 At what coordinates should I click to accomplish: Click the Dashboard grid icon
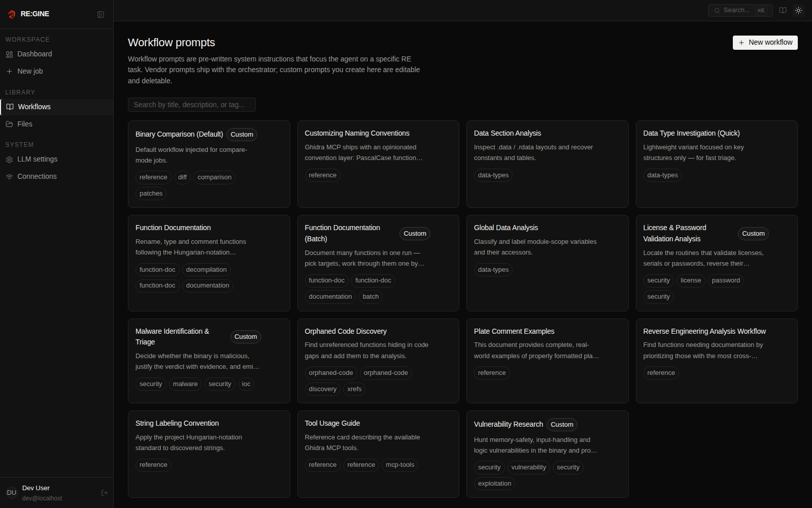point(9,54)
